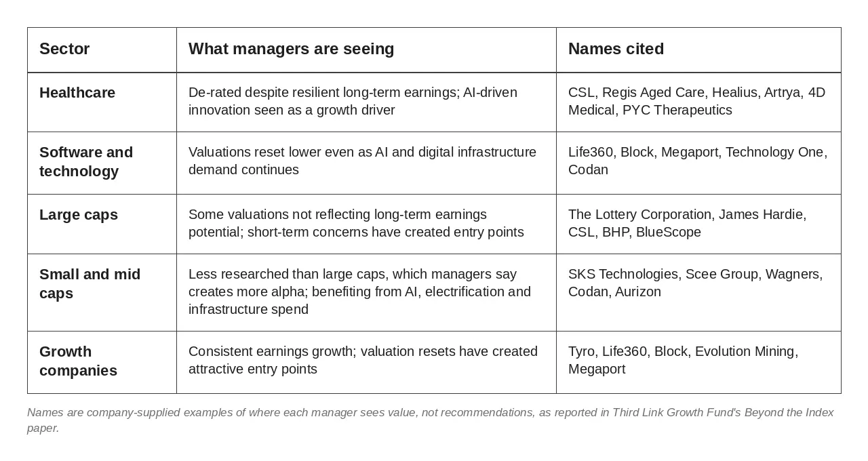Image resolution: width=868 pixels, height=461 pixels.
Task: Select the Healthcare row label
Action: [x=77, y=93]
